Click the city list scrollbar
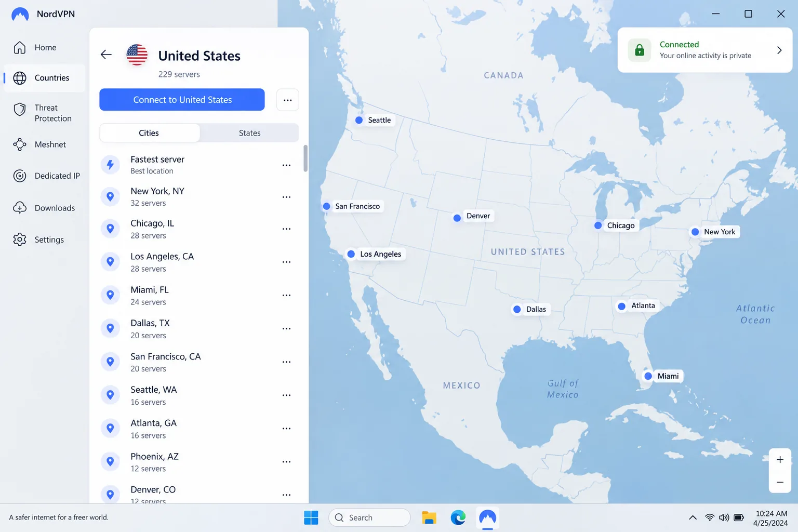The width and height of the screenshot is (798, 532). click(x=305, y=158)
